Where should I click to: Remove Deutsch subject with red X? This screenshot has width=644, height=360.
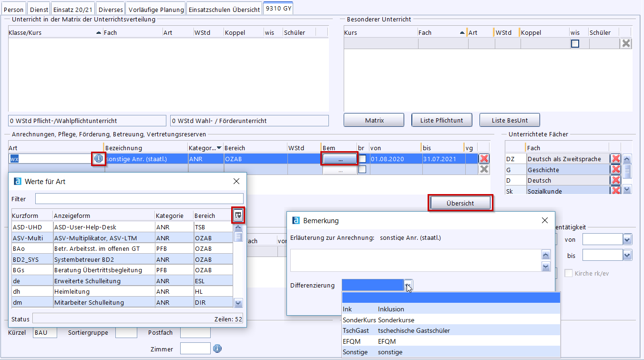click(x=615, y=180)
